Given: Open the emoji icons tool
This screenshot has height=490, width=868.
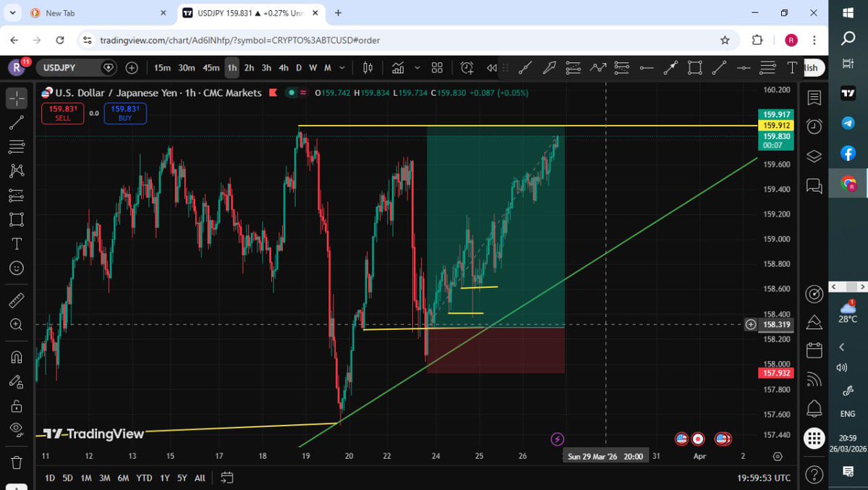Looking at the screenshot, I should pyautogui.click(x=17, y=268).
